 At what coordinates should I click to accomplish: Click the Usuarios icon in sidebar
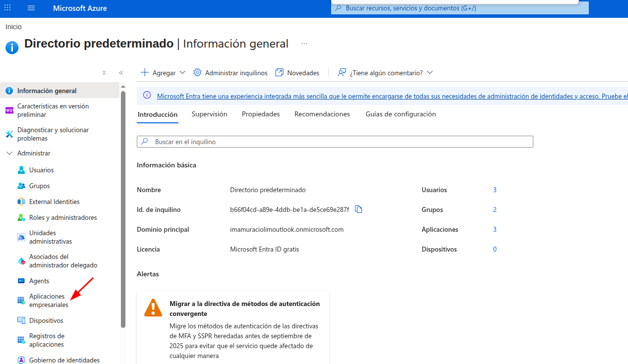21,170
